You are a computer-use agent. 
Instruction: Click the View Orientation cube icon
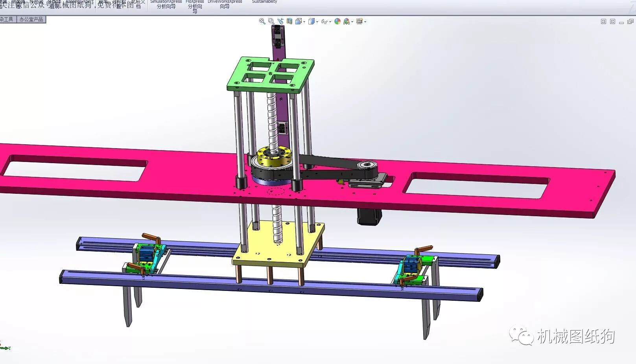tap(298, 22)
